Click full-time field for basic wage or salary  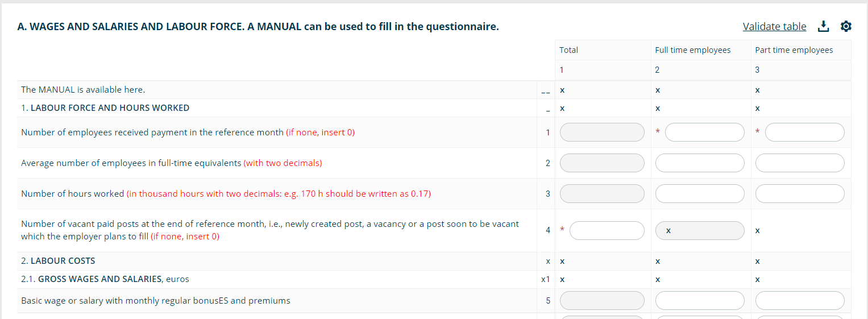tap(700, 301)
